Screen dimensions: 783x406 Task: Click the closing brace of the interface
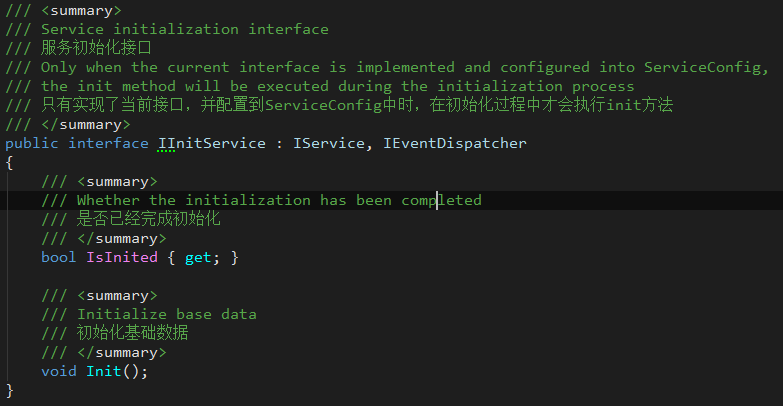[9, 391]
